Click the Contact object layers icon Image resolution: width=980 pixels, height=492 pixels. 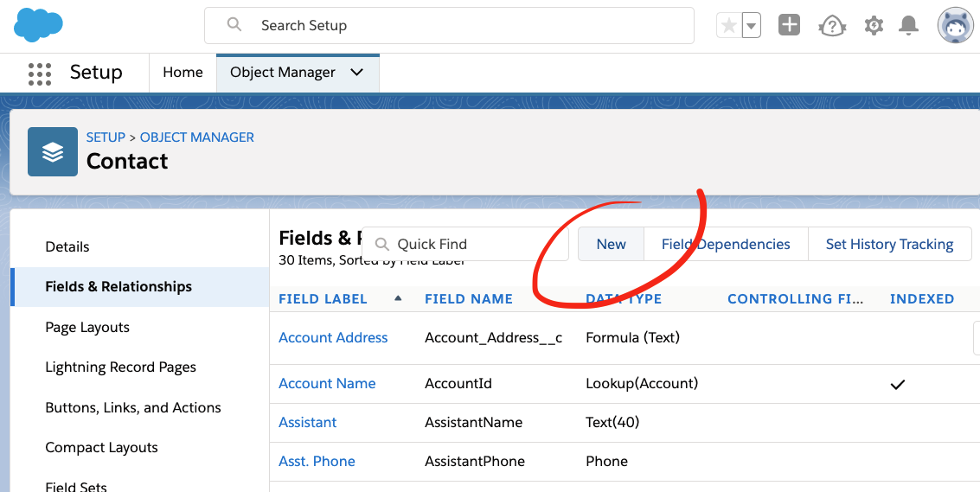53,152
